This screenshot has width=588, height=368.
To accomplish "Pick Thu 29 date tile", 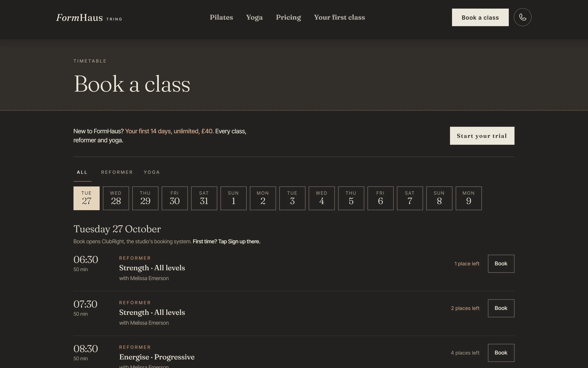I will [145, 198].
